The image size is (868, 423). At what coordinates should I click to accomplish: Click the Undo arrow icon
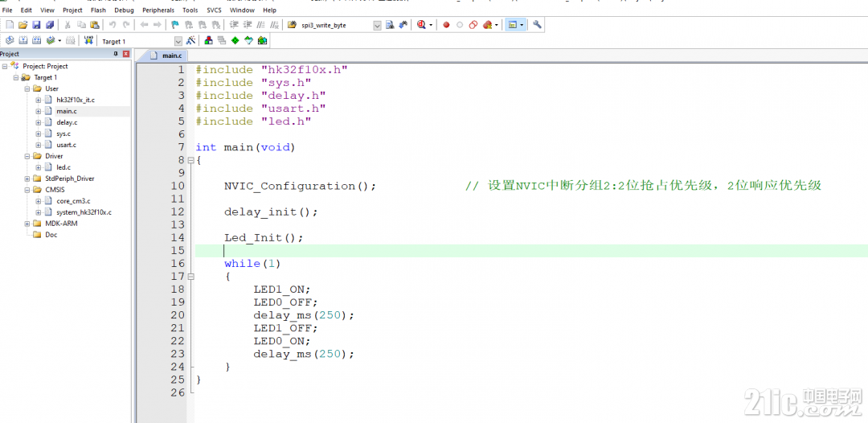click(x=113, y=25)
